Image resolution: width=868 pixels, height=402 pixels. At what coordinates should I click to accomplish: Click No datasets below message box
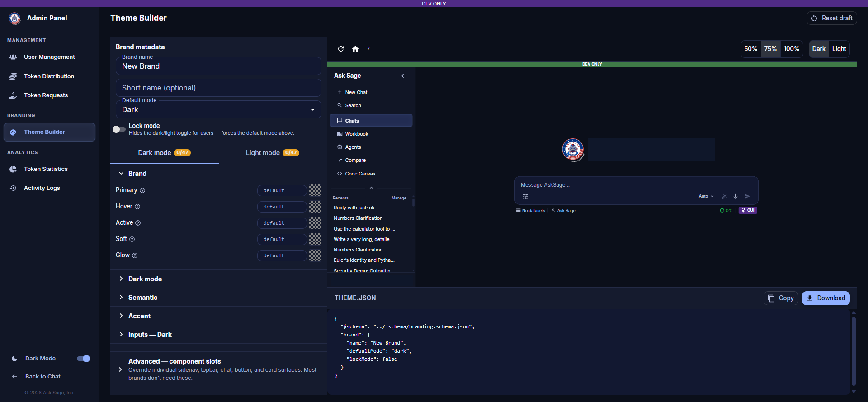pyautogui.click(x=530, y=211)
